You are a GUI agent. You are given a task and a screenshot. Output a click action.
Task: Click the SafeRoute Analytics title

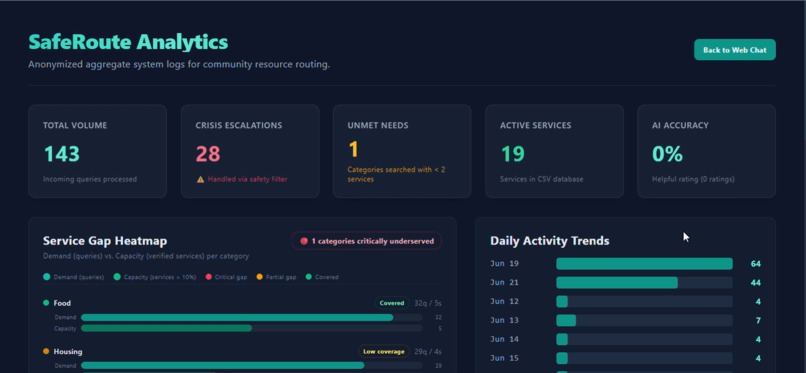coord(128,42)
